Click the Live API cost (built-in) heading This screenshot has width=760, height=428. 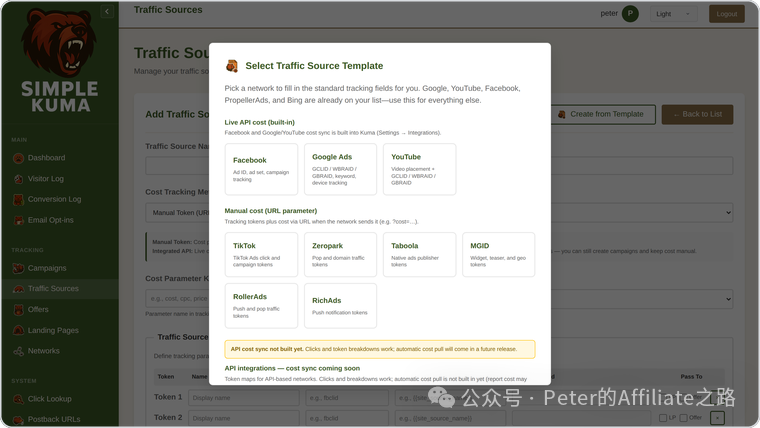click(x=259, y=122)
